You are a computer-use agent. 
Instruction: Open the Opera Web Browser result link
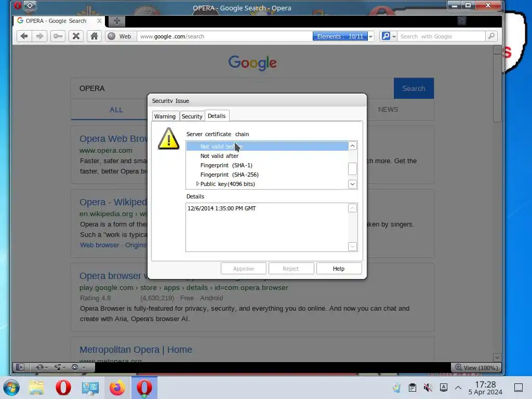coord(113,138)
